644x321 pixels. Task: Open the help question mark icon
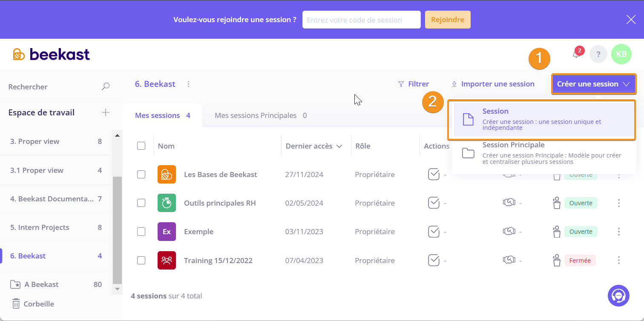[x=598, y=54]
